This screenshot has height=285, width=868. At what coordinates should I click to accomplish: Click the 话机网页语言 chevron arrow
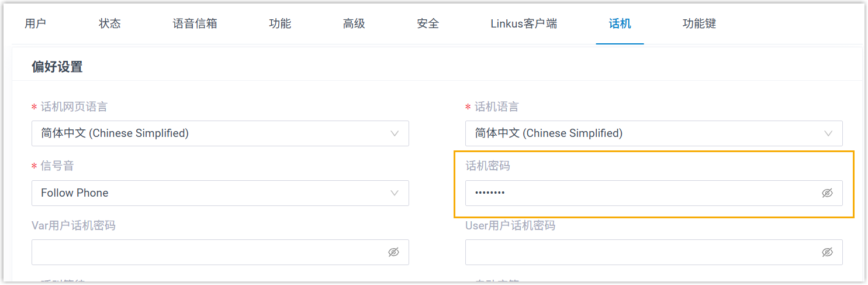pos(395,133)
